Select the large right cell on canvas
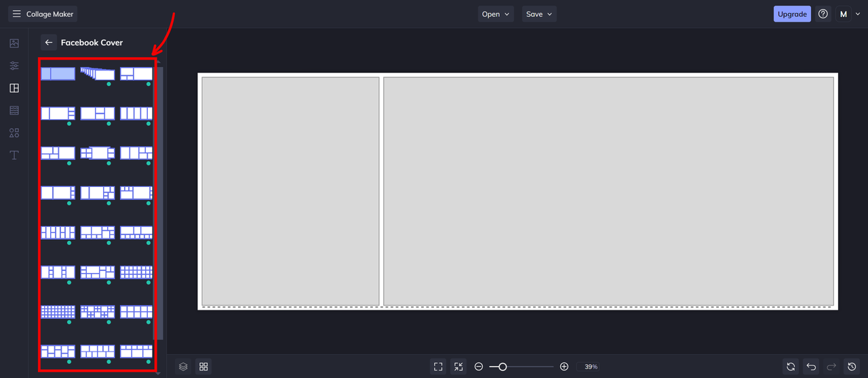Screen dimensions: 868x378 (x=608, y=191)
